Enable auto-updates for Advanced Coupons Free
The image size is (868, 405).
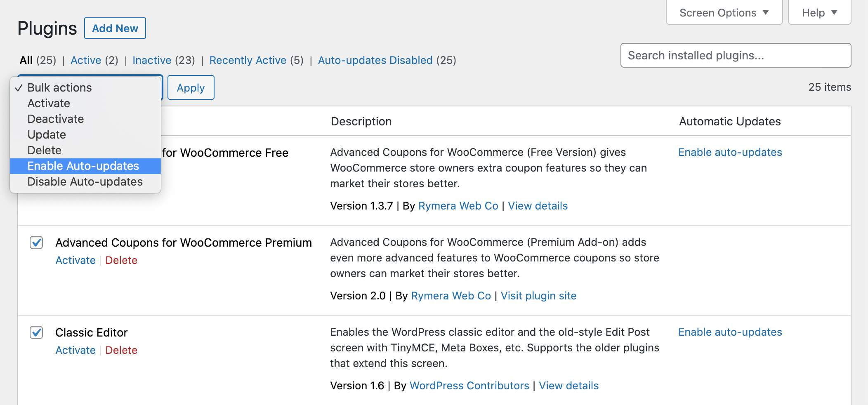click(x=730, y=152)
